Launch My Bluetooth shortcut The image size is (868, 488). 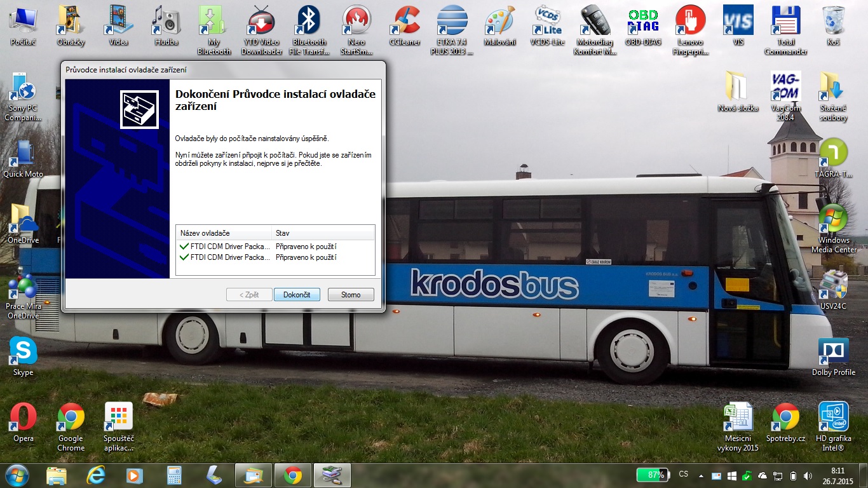point(214,30)
